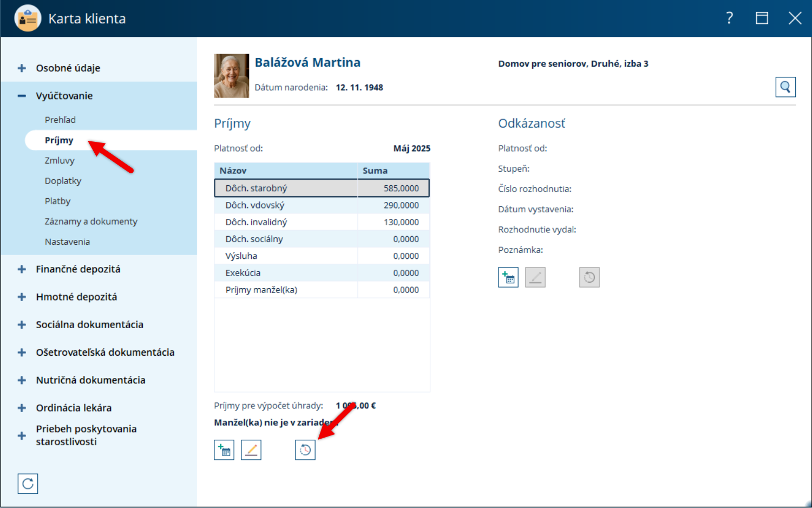Go to the Platby submenu item
The height and width of the screenshot is (508, 812).
coord(57,201)
